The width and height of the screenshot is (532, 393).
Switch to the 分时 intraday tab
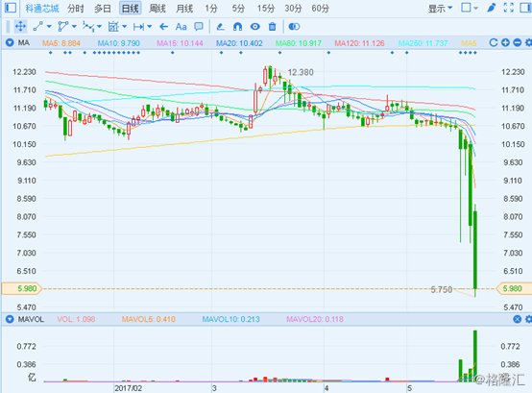click(x=75, y=9)
